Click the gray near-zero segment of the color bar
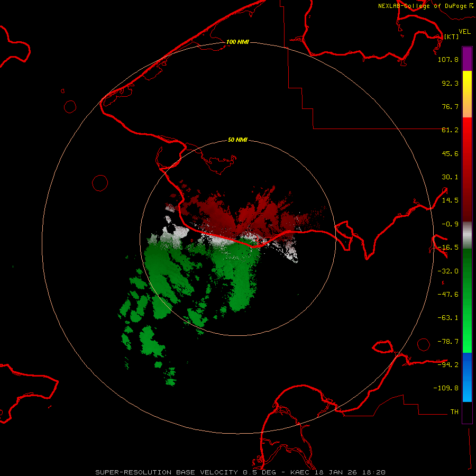Image resolution: width=476 pixels, height=476 pixels. click(x=467, y=235)
